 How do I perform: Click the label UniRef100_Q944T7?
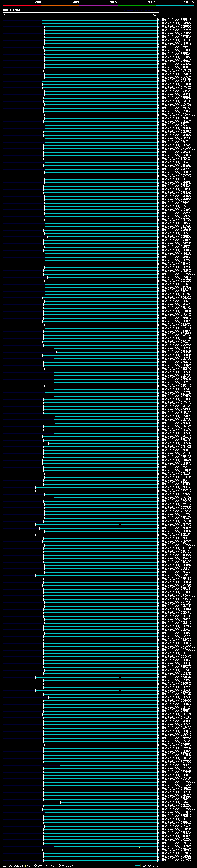pos(177,802)
